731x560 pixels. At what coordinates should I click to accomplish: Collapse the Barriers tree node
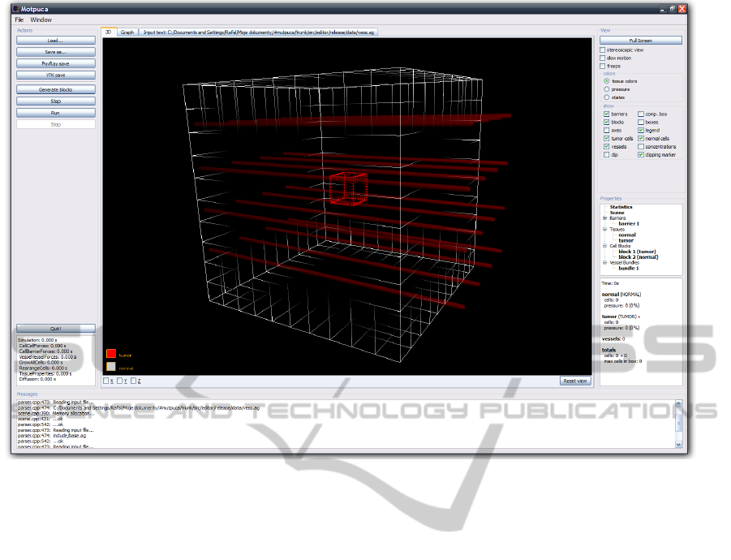604,218
